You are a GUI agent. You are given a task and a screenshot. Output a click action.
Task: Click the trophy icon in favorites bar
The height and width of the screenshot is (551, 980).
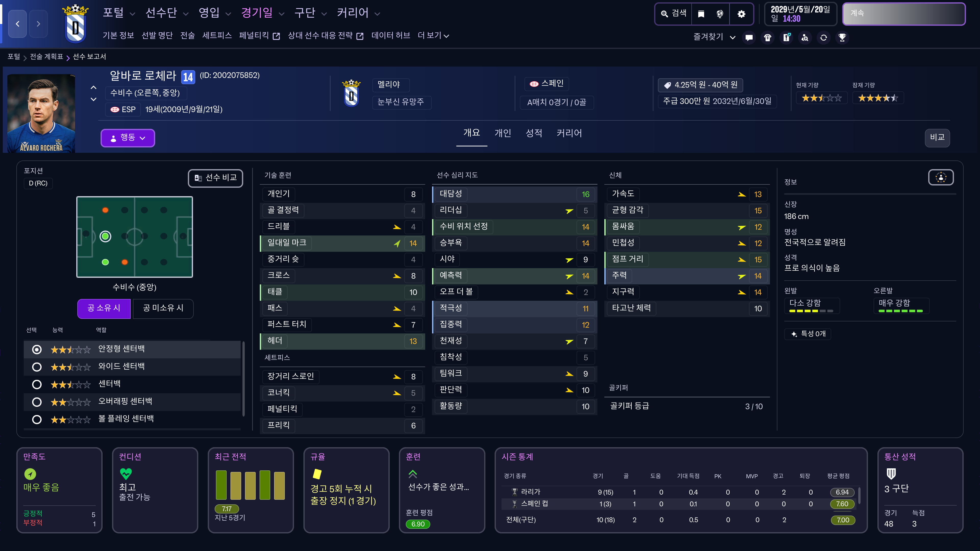[x=842, y=37]
